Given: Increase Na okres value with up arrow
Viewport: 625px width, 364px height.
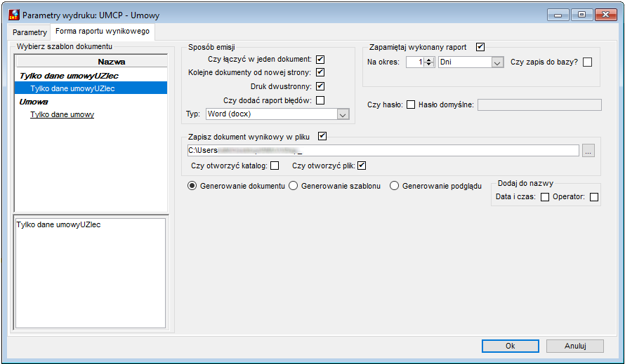Looking at the screenshot, I should [x=429, y=60].
